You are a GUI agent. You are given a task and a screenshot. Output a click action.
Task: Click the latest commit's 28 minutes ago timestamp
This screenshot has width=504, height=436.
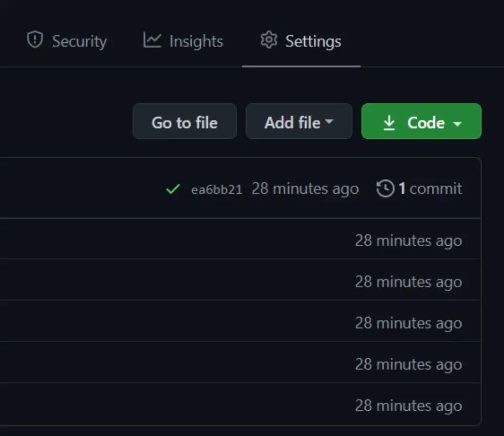pyautogui.click(x=305, y=188)
